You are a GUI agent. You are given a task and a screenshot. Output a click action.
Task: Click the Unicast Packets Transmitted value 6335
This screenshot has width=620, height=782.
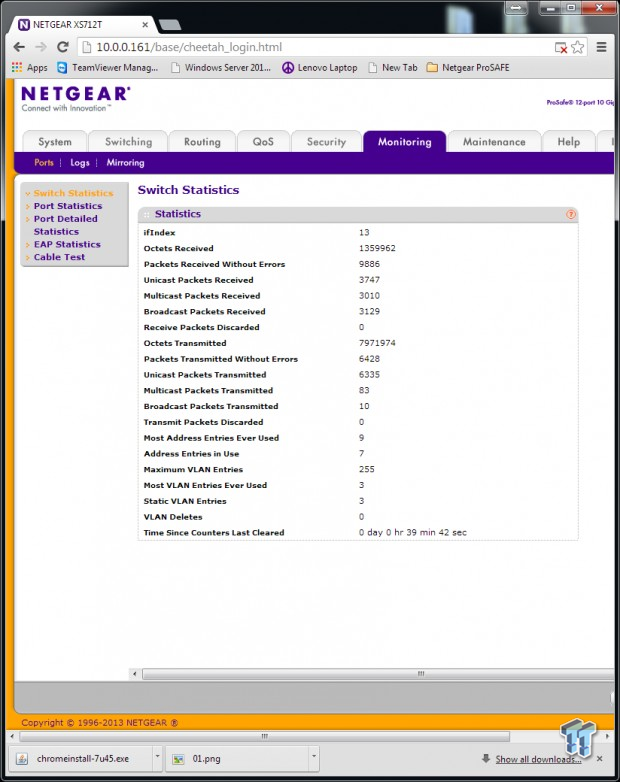coord(369,375)
